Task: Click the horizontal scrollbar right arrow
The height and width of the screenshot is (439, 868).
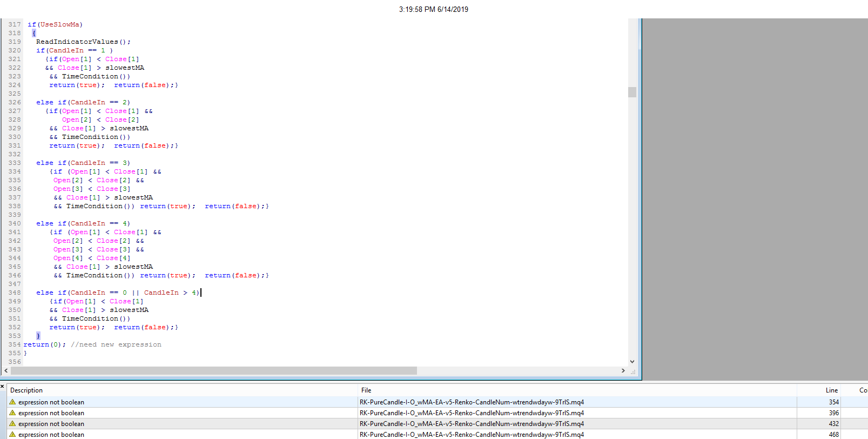Action: tap(623, 371)
